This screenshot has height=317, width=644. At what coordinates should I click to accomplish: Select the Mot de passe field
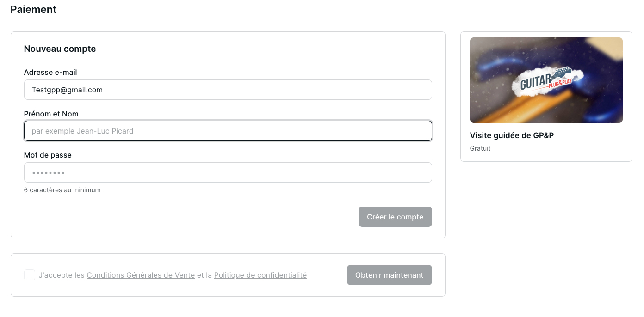228,172
